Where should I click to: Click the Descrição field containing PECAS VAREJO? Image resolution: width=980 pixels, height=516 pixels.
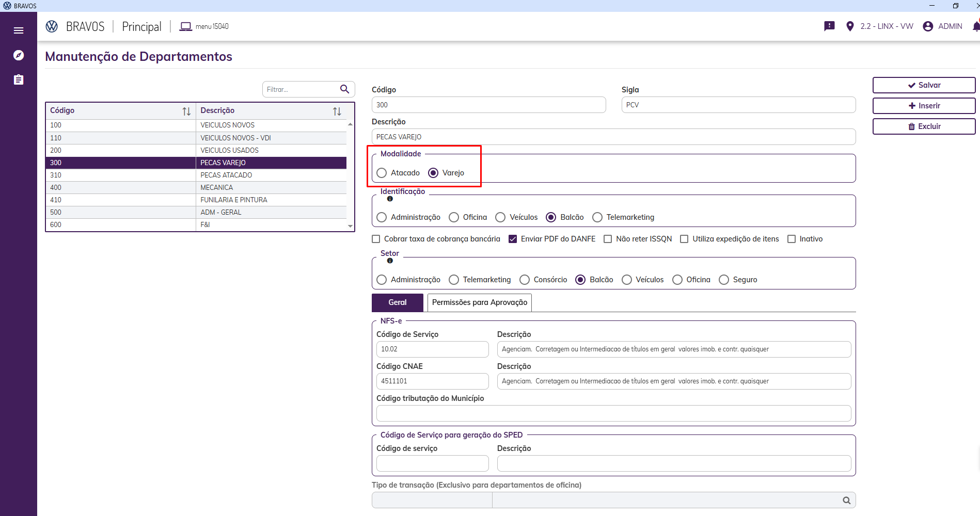613,137
